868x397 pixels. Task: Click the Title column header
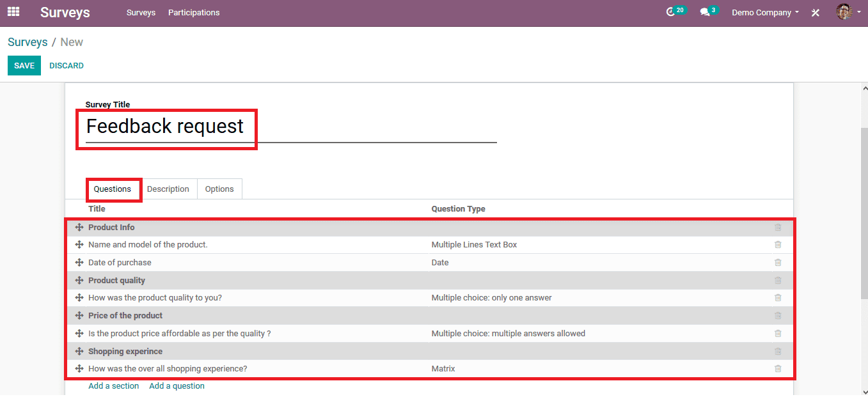97,209
